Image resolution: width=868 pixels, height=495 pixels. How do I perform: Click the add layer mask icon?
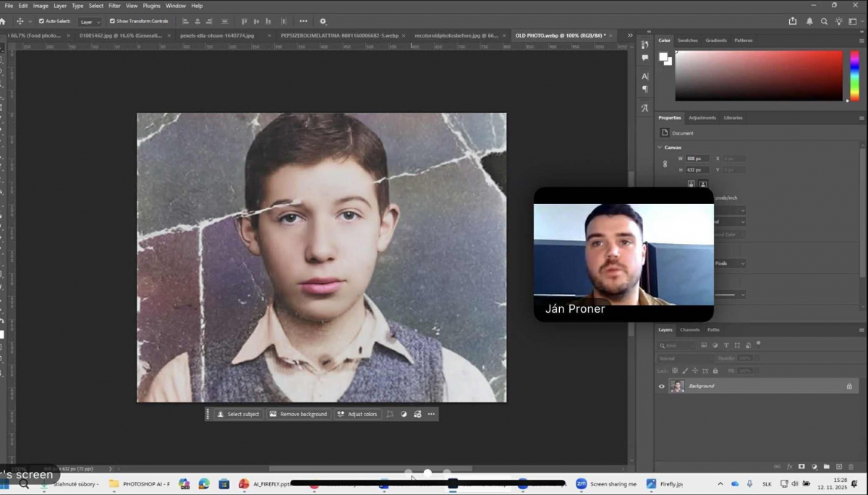[801, 467]
